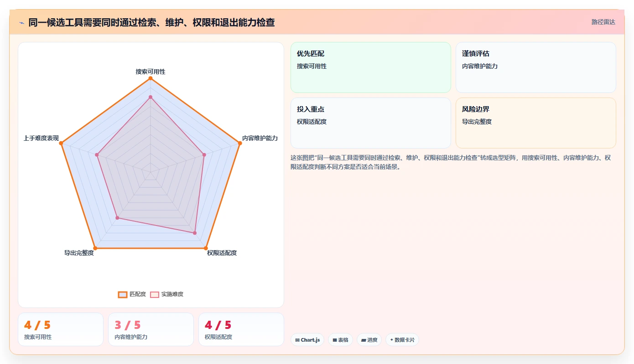Click 搜索可用性 text in 优先匹配 card
634x364 pixels.
pyautogui.click(x=312, y=66)
